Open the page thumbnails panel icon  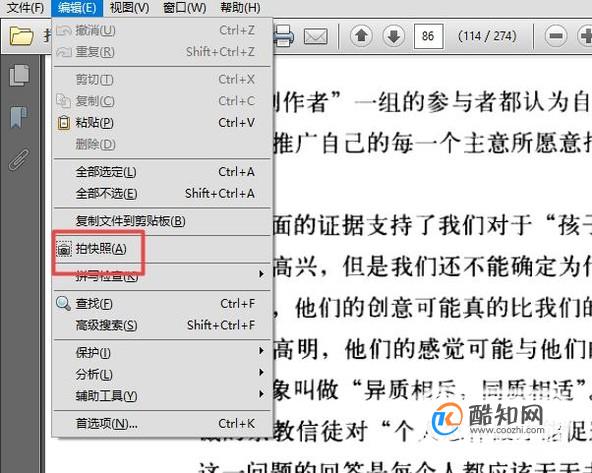19,75
